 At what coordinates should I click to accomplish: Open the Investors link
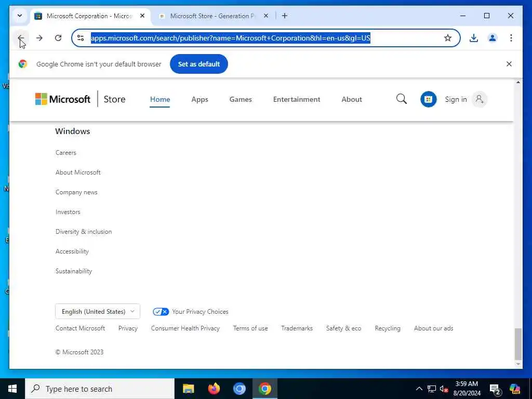tap(68, 212)
